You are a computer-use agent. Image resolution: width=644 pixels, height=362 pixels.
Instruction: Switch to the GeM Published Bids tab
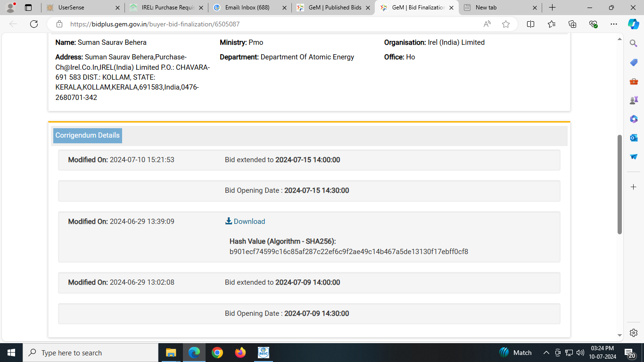334,8
